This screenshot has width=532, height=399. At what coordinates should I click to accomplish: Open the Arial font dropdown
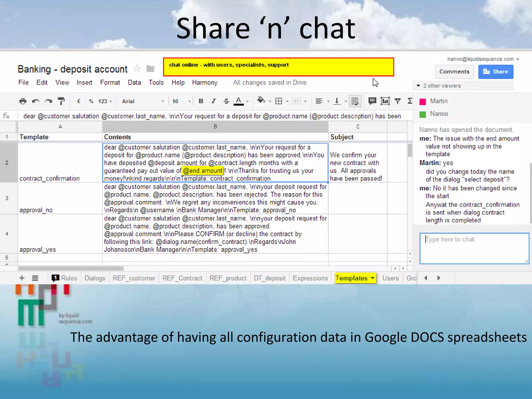[x=143, y=101]
